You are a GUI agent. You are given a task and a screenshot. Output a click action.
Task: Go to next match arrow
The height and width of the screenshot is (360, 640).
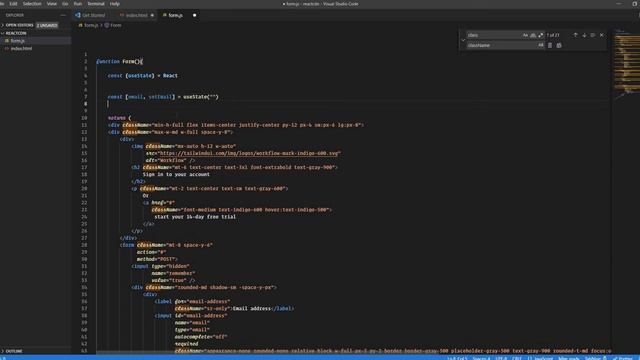tap(584, 35)
